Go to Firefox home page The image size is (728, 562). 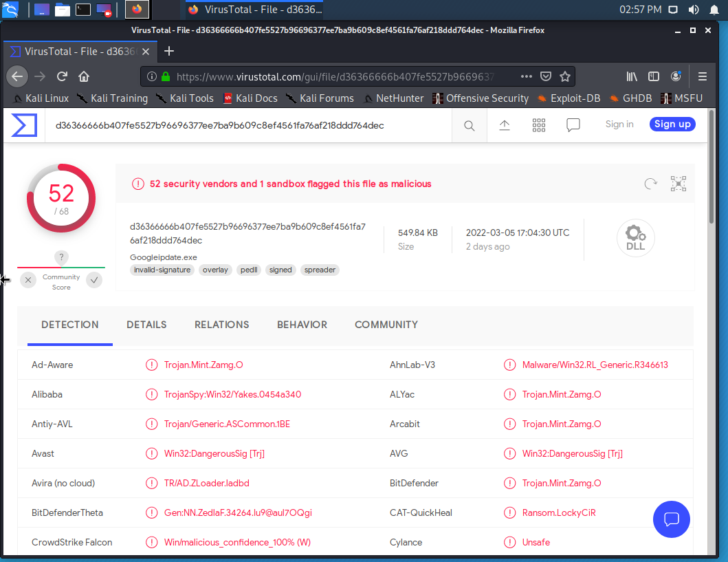(x=84, y=76)
